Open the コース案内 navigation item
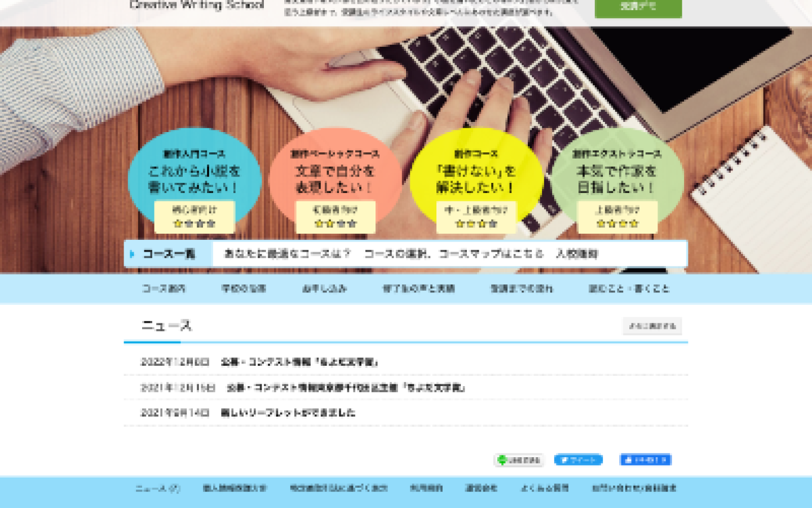Image resolution: width=812 pixels, height=508 pixels. pos(164,288)
